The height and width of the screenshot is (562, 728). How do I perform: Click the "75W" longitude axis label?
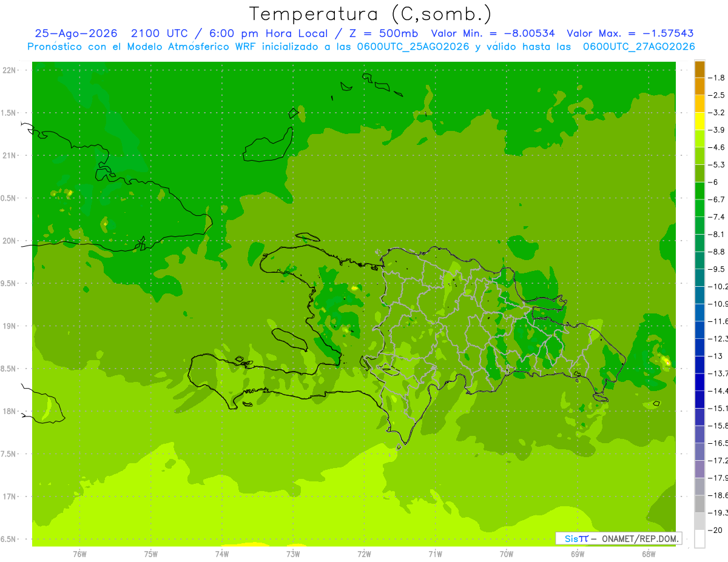coord(151,554)
